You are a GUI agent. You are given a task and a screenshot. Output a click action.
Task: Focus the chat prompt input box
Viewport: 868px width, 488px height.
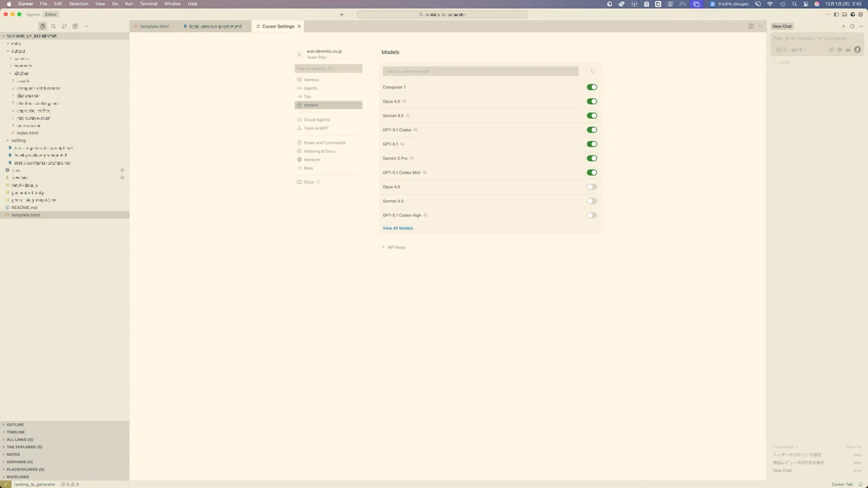pyautogui.click(x=817, y=38)
